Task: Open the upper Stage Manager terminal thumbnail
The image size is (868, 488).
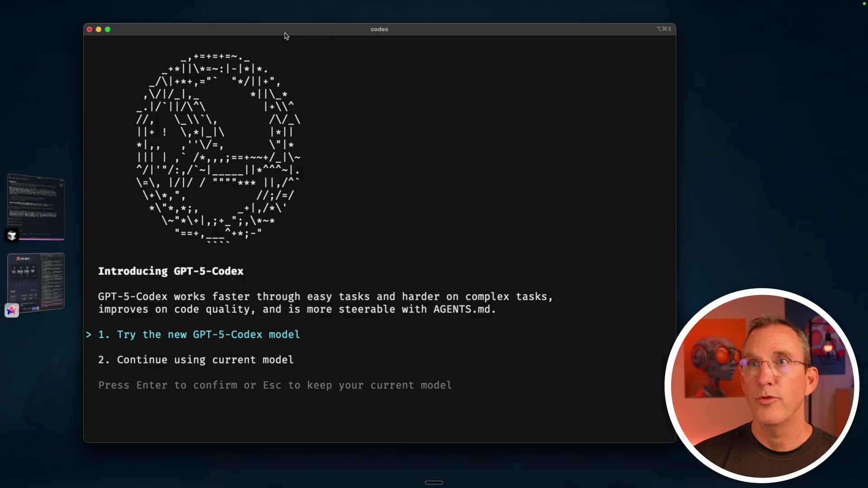Action: click(36, 207)
